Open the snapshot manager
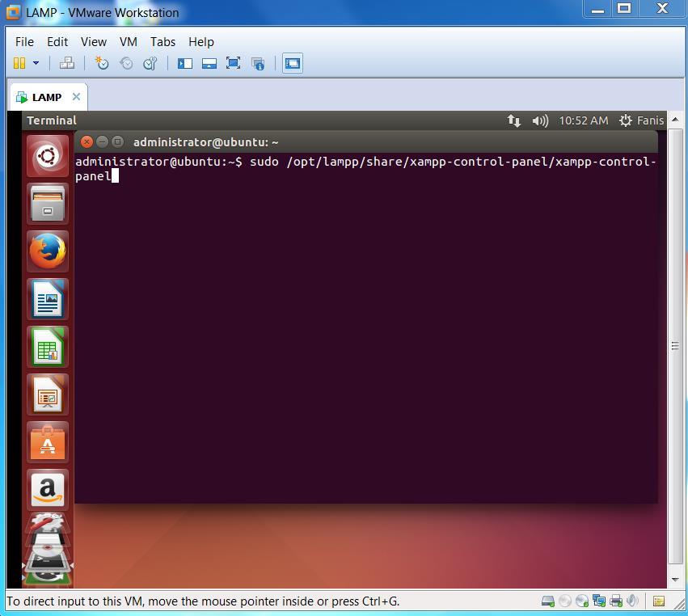 point(150,63)
